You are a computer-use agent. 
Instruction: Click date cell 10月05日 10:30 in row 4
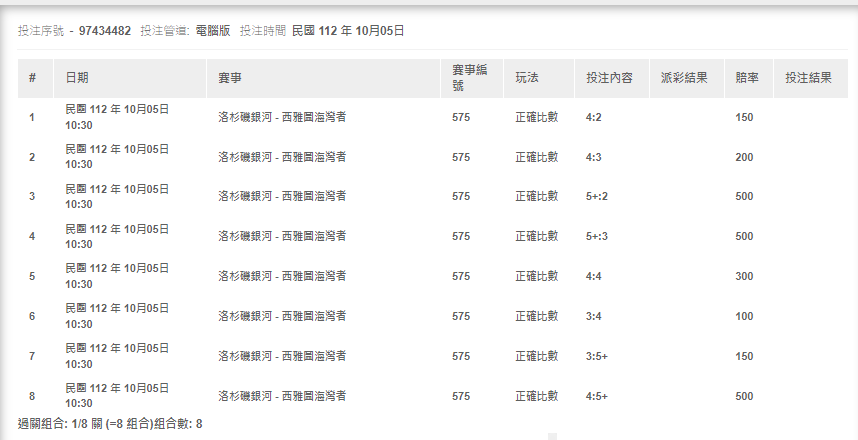pos(117,236)
